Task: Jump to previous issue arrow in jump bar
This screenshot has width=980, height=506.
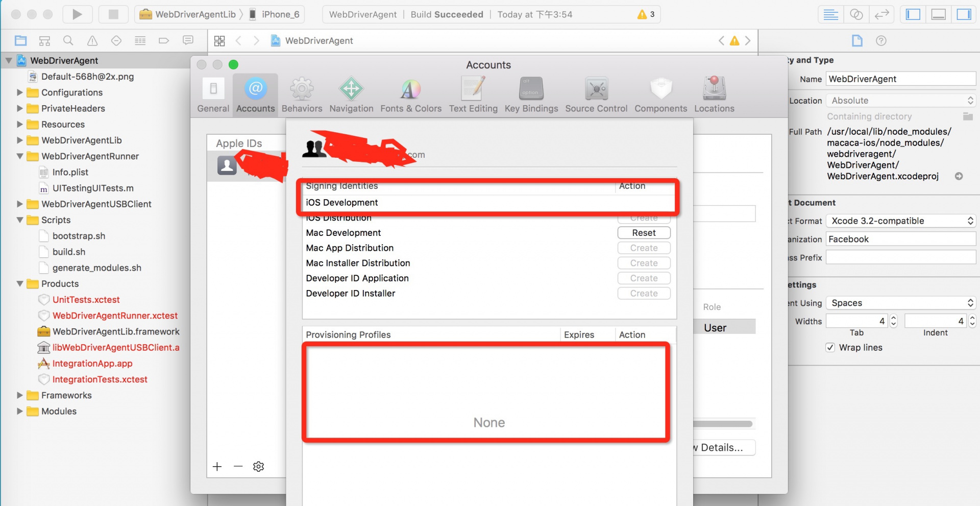Action: 721,41
